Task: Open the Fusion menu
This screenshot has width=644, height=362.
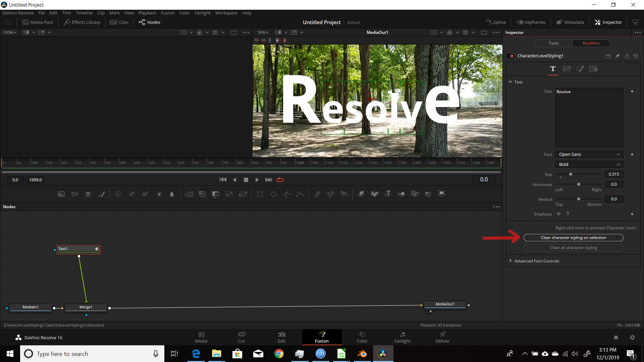Action: [167, 13]
